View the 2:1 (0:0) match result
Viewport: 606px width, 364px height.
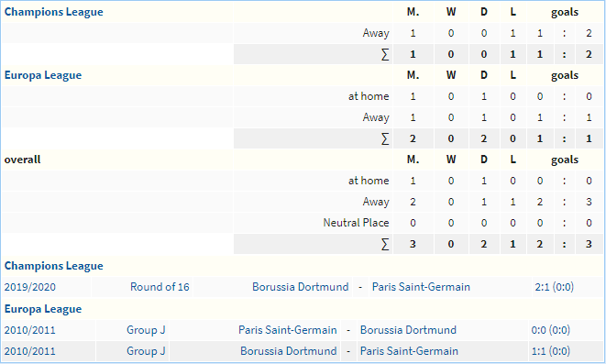click(555, 287)
